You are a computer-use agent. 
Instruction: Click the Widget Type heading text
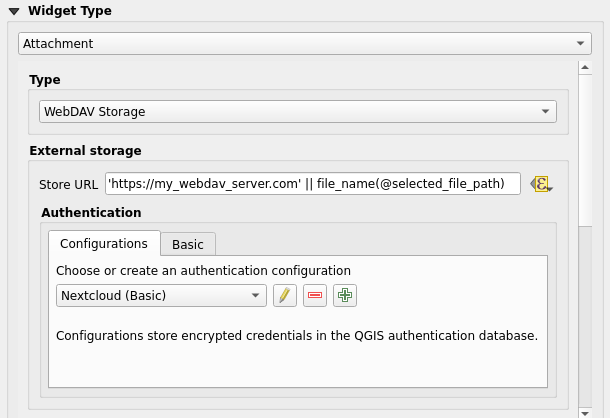(x=70, y=11)
